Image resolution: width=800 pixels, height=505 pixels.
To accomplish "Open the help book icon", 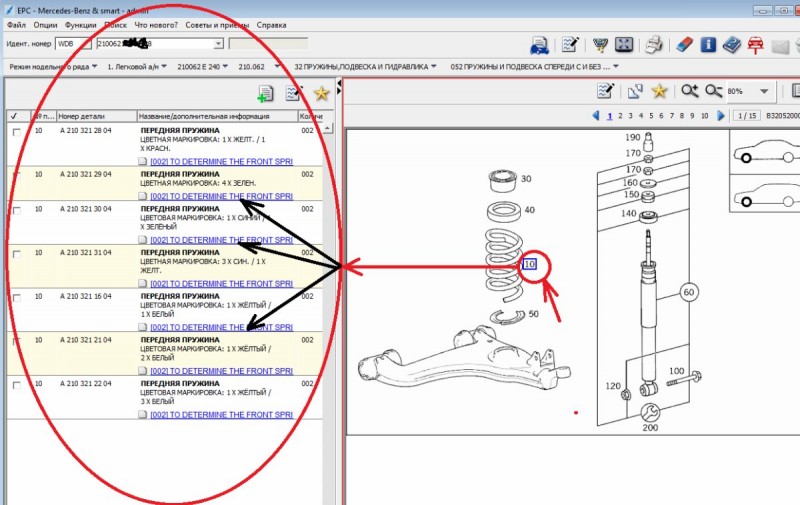I will 732,45.
